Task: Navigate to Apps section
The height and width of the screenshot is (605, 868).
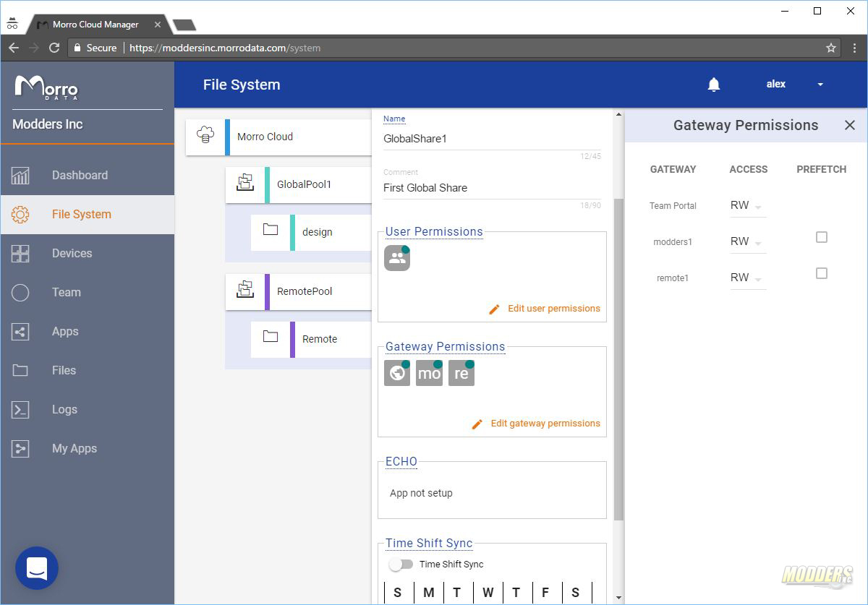Action: (88, 332)
